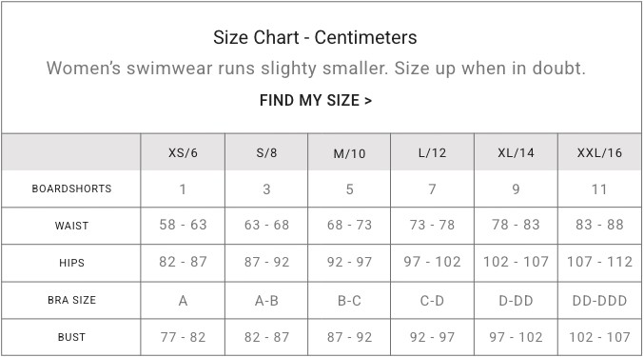The height and width of the screenshot is (357, 644).
Task: Select bra size cell DD-DDD
Action: pos(599,301)
